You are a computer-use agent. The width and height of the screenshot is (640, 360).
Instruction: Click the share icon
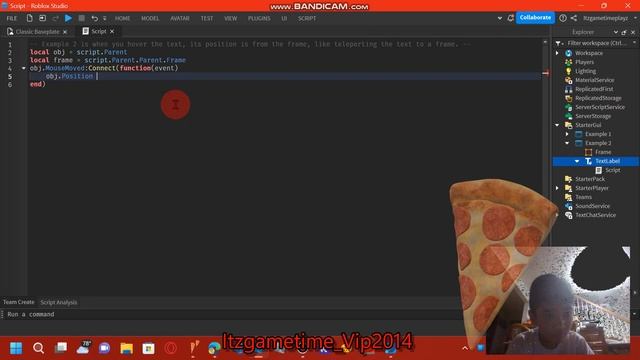[573, 18]
